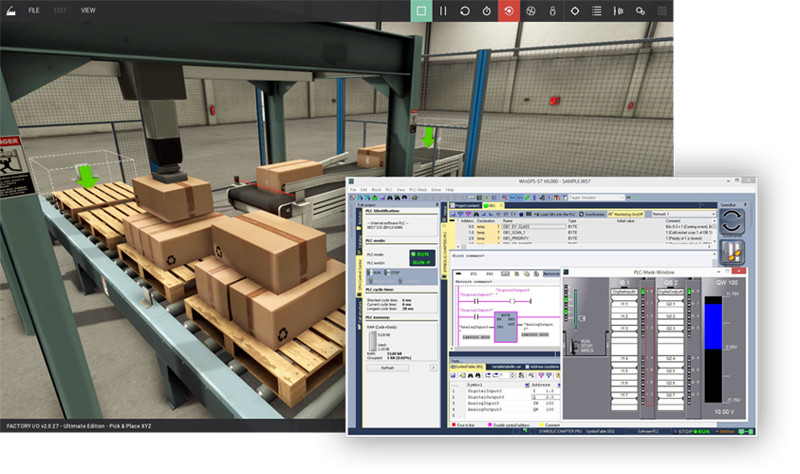Select the AnalogOutput0 symbol row
The width and height of the screenshot is (800, 474).
click(504, 409)
